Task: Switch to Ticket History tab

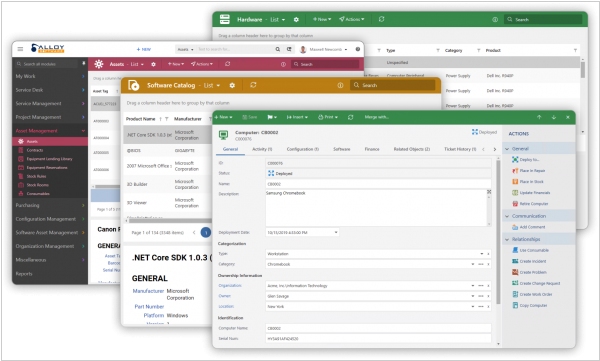Action: coord(460,149)
